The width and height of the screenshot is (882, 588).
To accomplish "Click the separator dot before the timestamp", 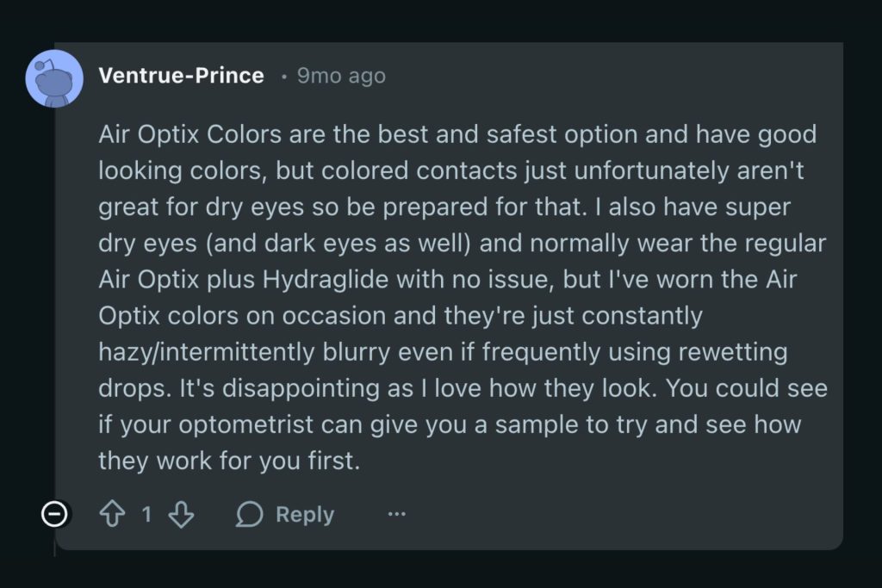I will [283, 77].
